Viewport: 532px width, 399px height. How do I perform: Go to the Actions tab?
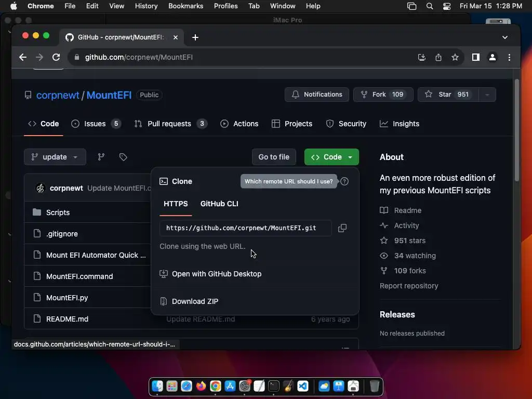click(239, 124)
